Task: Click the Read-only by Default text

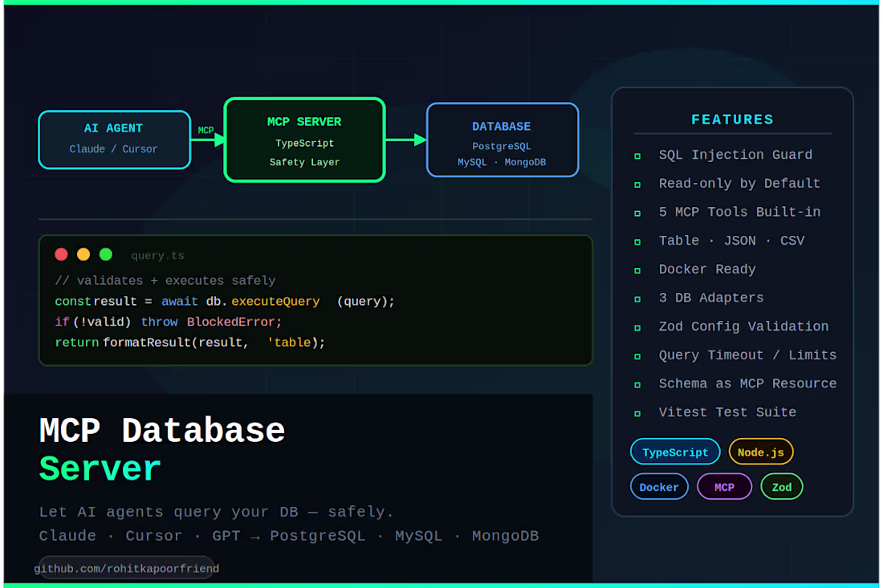Action: [x=739, y=184]
